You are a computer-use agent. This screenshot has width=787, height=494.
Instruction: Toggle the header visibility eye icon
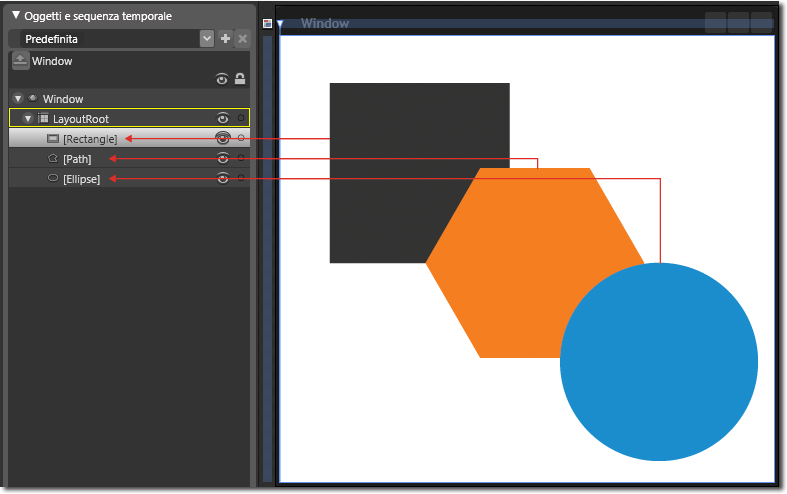(x=222, y=79)
